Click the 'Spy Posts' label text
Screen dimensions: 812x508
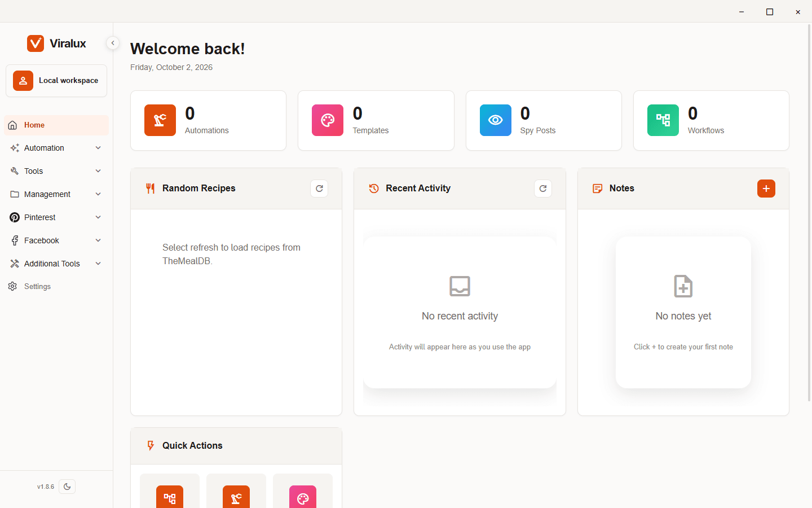538,130
